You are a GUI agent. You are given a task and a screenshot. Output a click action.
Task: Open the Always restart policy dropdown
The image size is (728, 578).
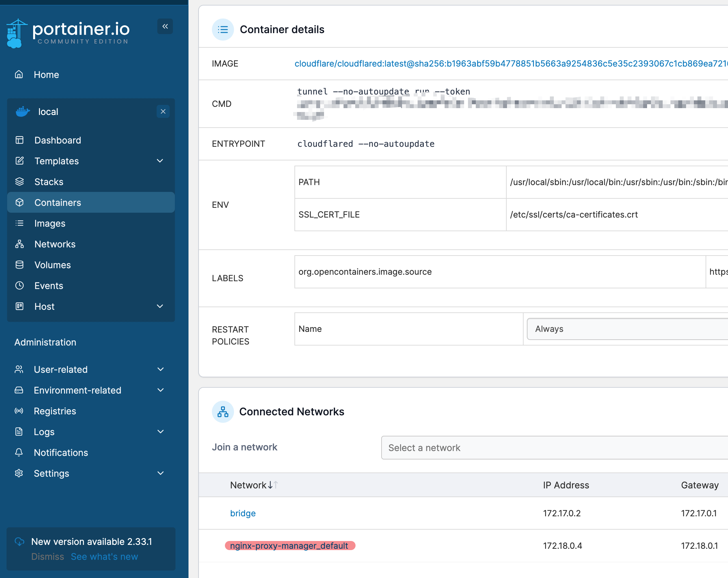pos(627,329)
